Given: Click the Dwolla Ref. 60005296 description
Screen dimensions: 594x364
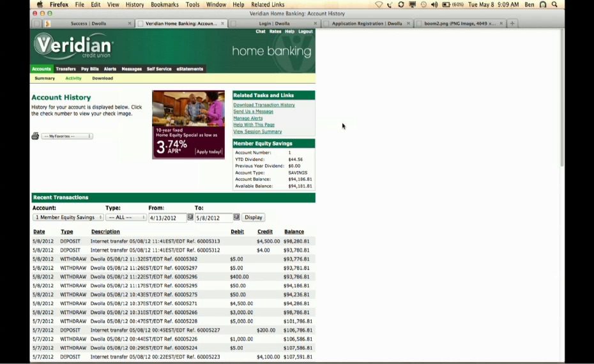Looking at the screenshot, I should pyautogui.click(x=144, y=277).
